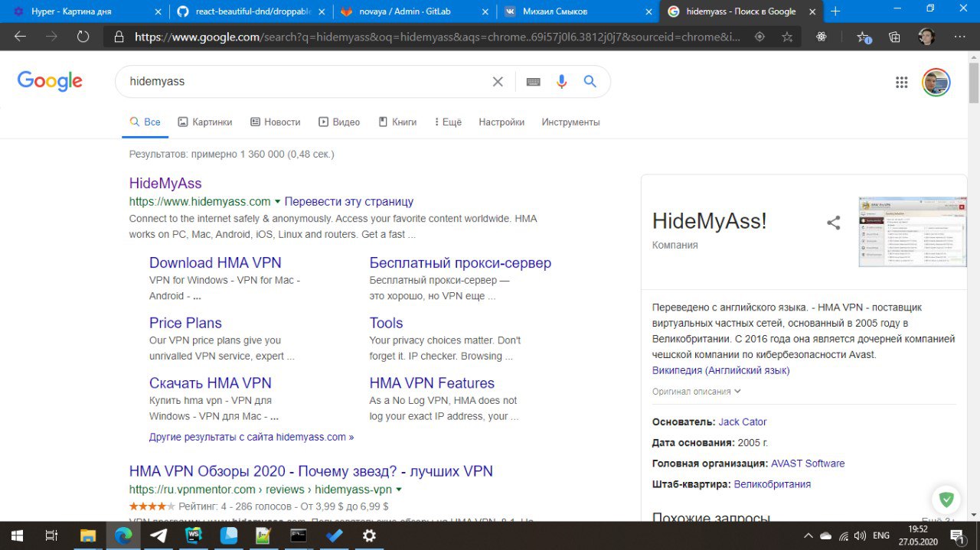Viewport: 980px width, 550px height.
Task: Open search Settings (Настройки)
Action: (x=501, y=122)
